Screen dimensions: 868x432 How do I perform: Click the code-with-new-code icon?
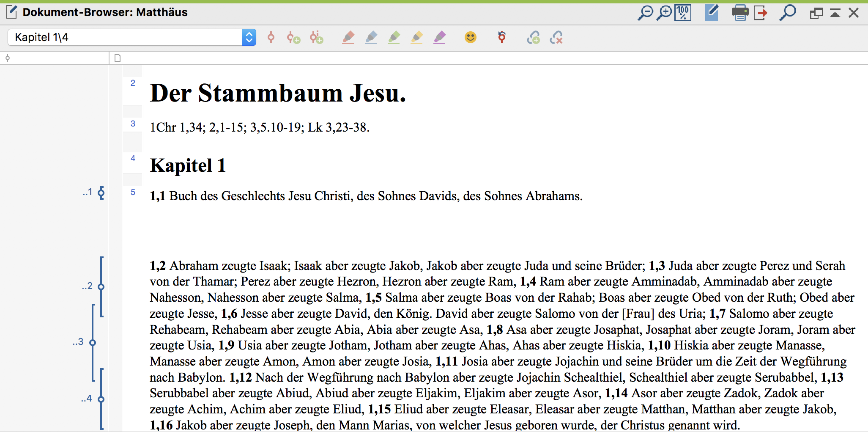click(x=293, y=38)
